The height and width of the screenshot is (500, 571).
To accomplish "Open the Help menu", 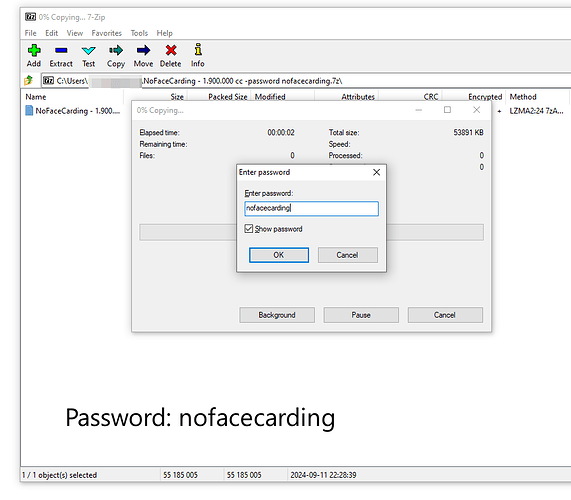I will pyautogui.click(x=164, y=33).
